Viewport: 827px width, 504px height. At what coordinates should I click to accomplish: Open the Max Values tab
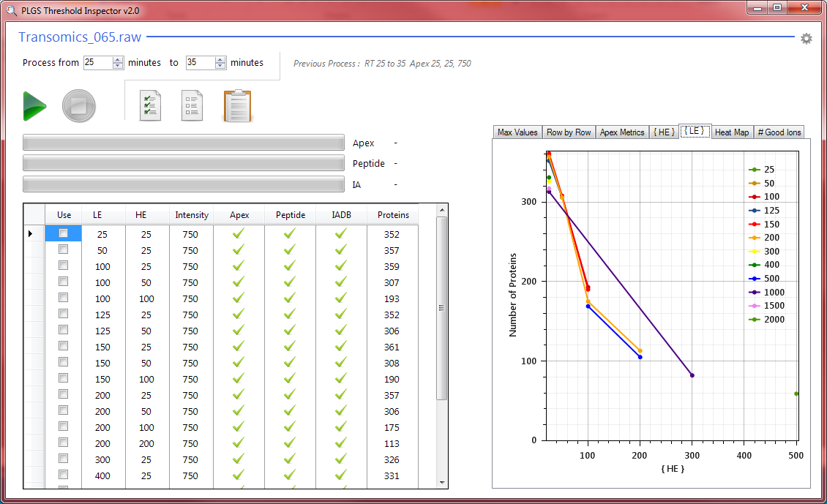(x=517, y=132)
